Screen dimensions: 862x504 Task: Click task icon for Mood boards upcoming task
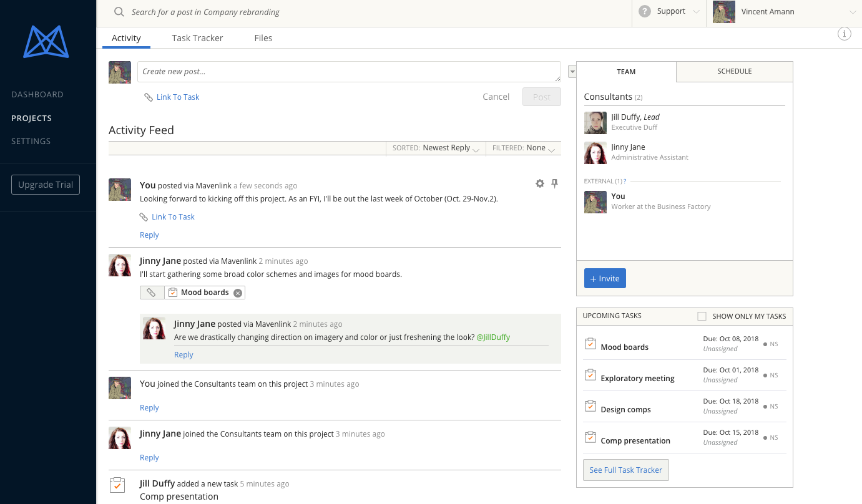590,344
